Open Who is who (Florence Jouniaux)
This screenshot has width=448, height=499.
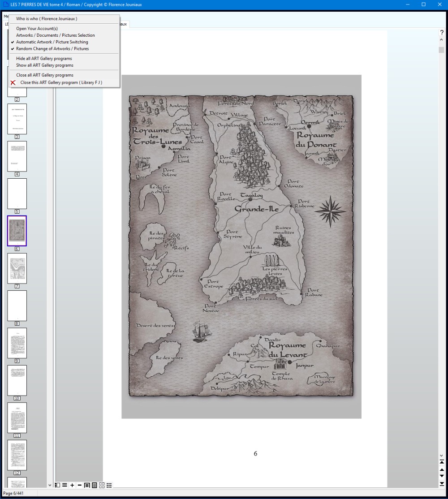pyautogui.click(x=47, y=19)
